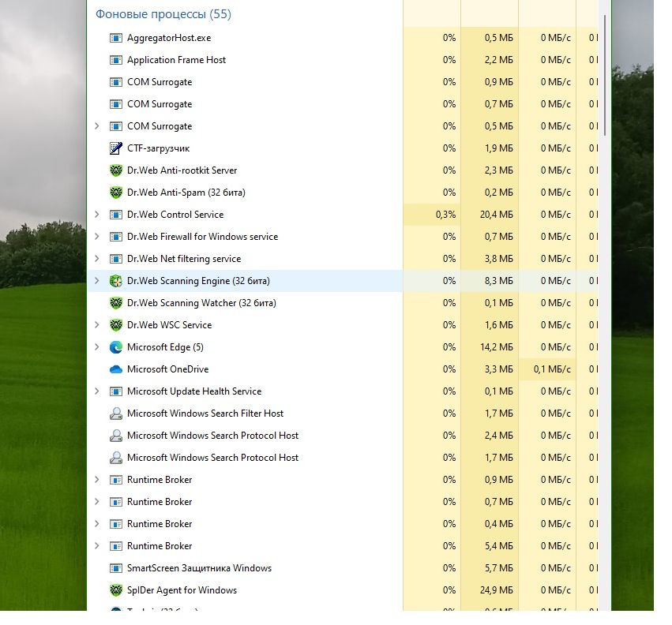This screenshot has width=672, height=625.
Task: Click the 8,3 МБ memory value of Scanning Engine
Action: tap(499, 281)
